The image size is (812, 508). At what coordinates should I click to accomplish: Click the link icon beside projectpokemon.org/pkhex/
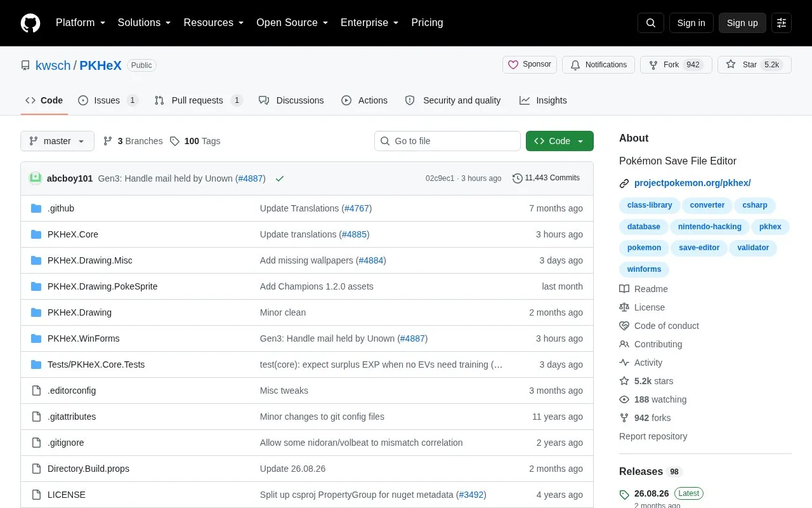coord(624,184)
